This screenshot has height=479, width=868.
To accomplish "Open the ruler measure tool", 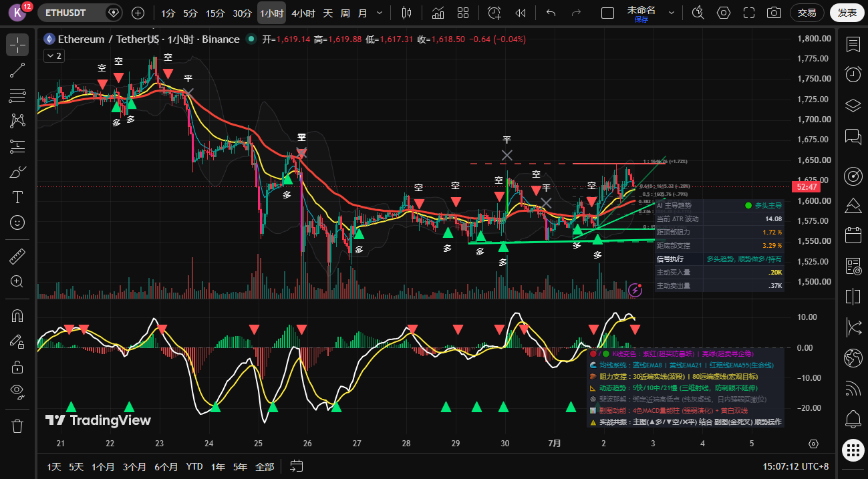I will [x=17, y=256].
